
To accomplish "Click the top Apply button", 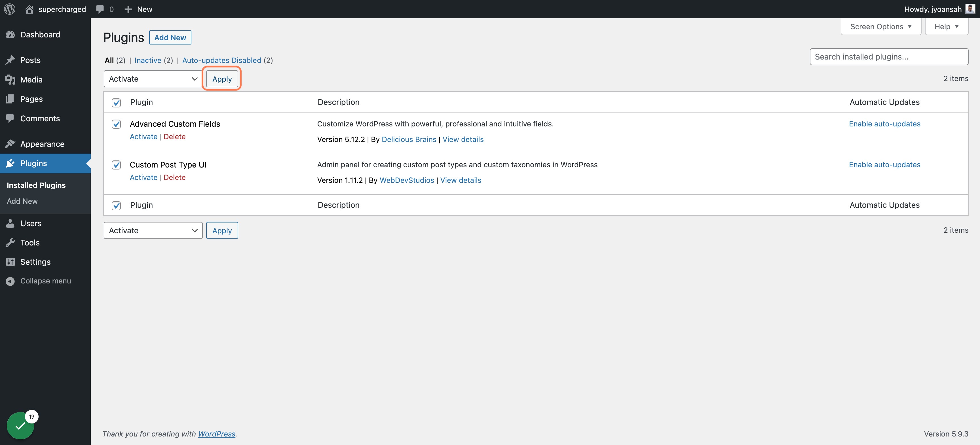I will (x=222, y=79).
